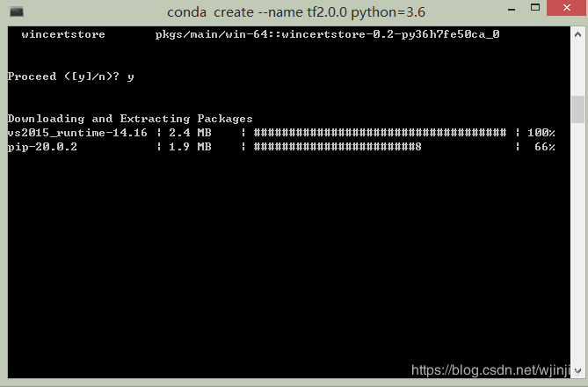Click the scrollbar up arrow
588x387 pixels.
tap(577, 35)
